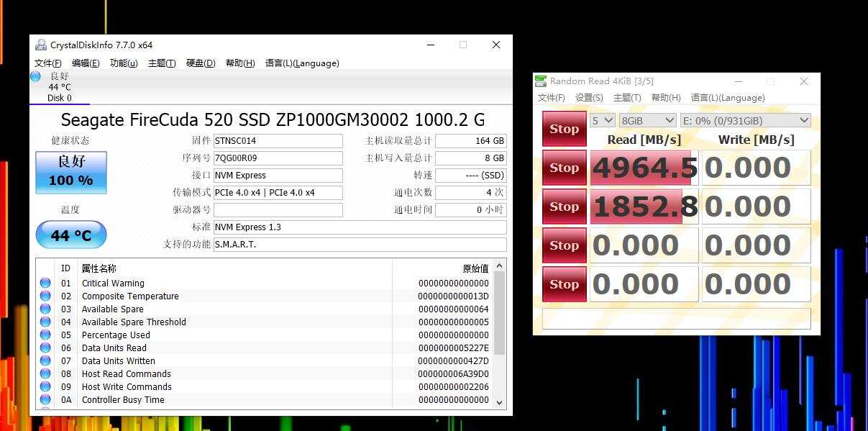Click the Stop button beside 1852.8 result
The height and width of the screenshot is (431, 868).
click(564, 207)
